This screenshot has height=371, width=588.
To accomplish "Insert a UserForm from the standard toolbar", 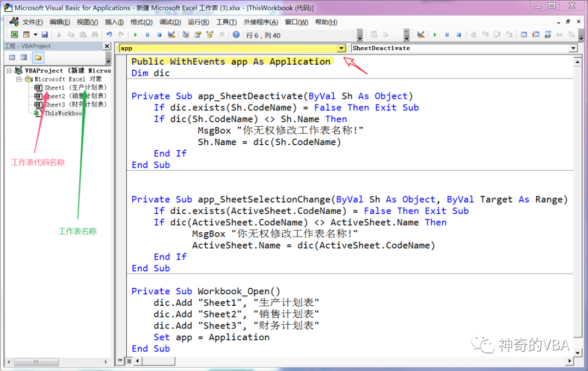I will (x=26, y=35).
